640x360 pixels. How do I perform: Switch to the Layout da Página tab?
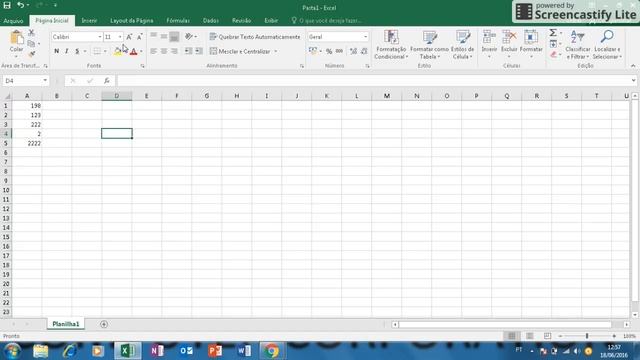[132, 20]
